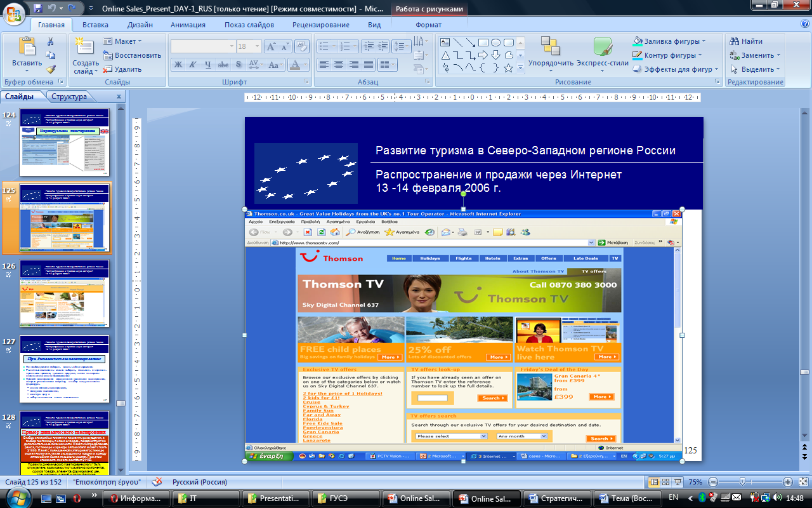This screenshot has height=508, width=812.
Task: Select the left brace shape
Action: (483, 68)
